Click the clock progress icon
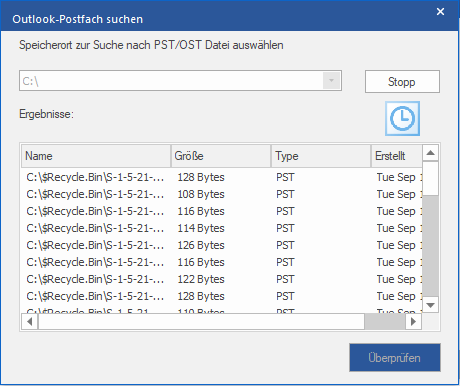Image resolution: width=460 pixels, height=386 pixels. 402,118
